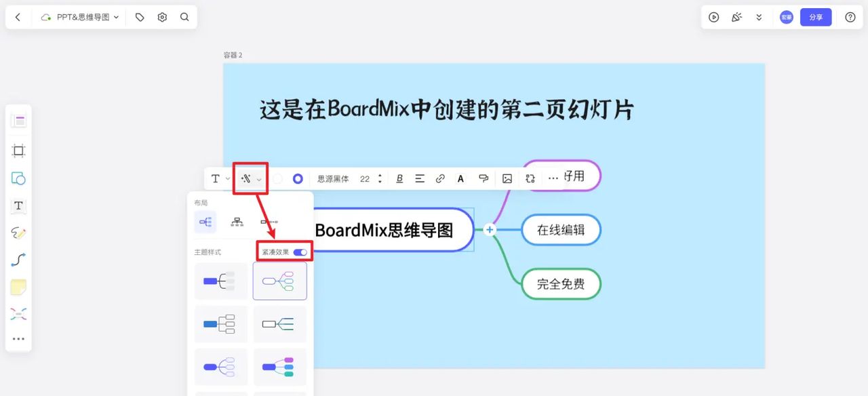Screen dimensions: 868x396
Task: Click the 布局 section label
Action: 201,203
